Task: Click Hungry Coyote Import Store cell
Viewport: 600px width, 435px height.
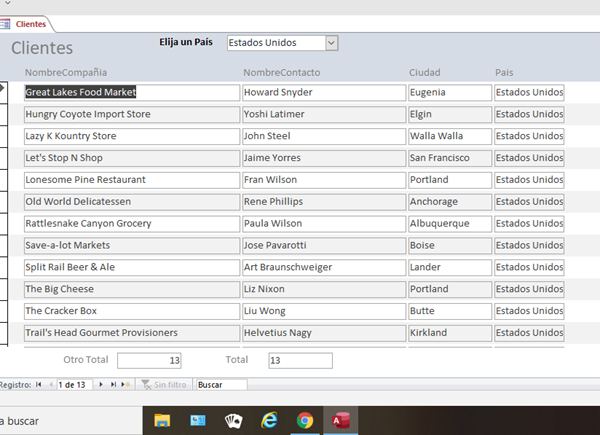Action: (x=132, y=114)
